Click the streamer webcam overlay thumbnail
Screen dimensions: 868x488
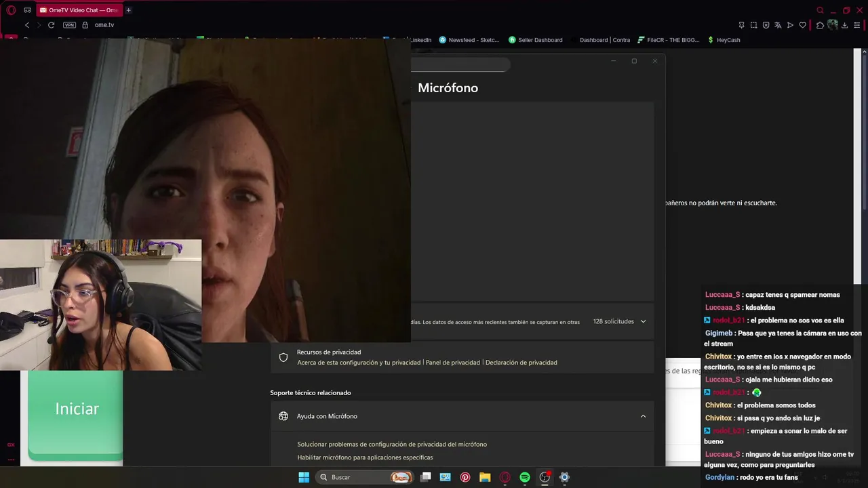click(x=100, y=305)
